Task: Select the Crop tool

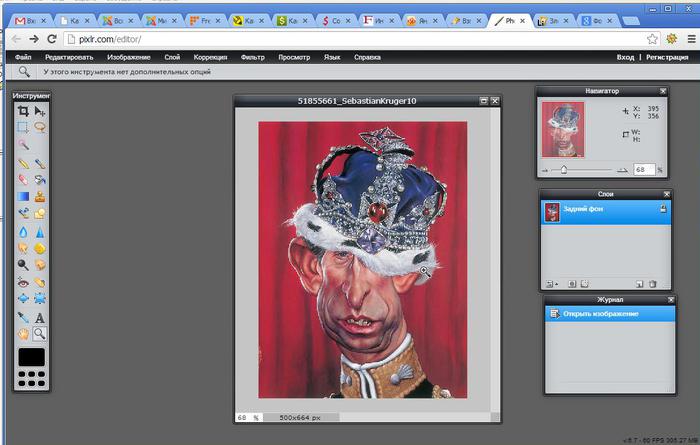Action: (23, 111)
